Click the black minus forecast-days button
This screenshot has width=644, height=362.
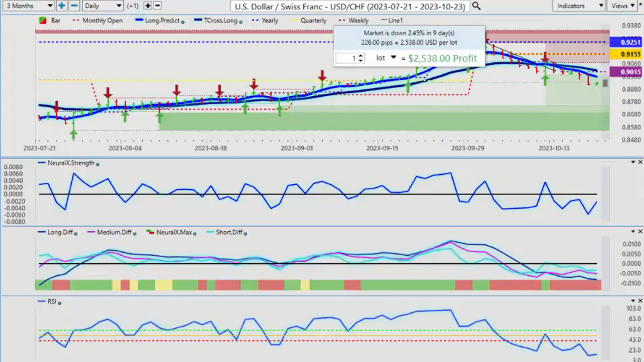(x=157, y=6)
